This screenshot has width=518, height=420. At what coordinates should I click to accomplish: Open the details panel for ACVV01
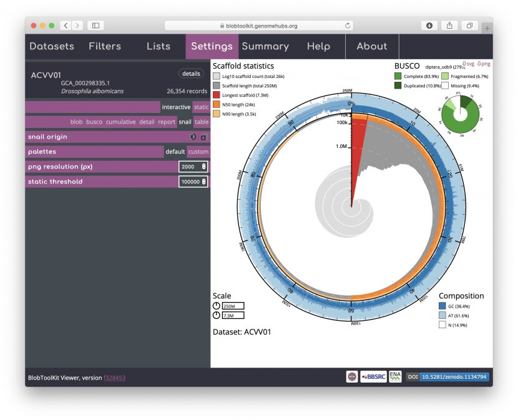click(x=191, y=73)
